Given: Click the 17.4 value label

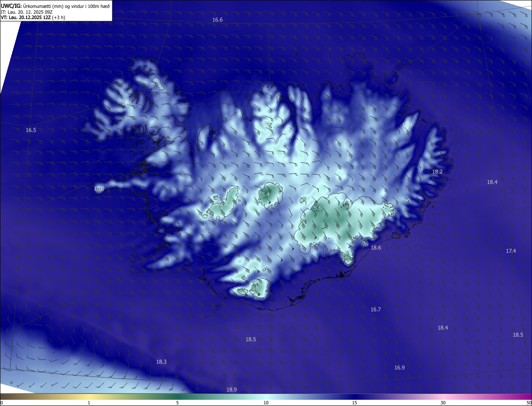Looking at the screenshot, I should 511,251.
